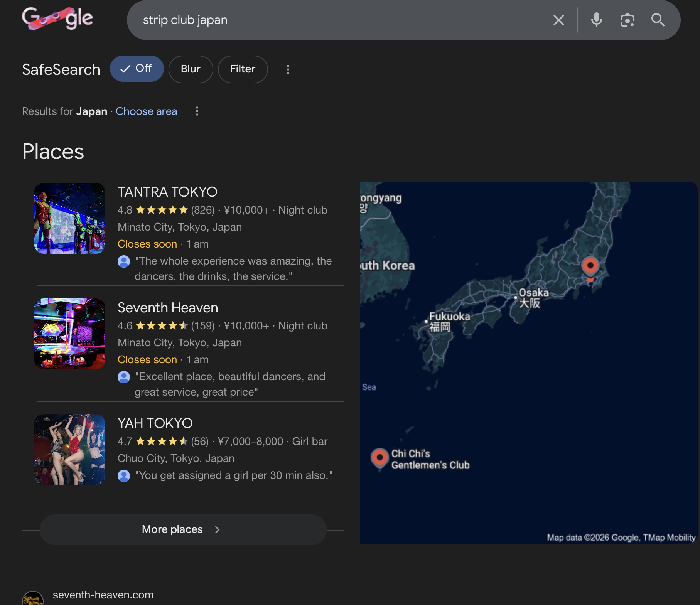Click the Seventh Heaven review quote text
The image size is (700, 605).
230,384
